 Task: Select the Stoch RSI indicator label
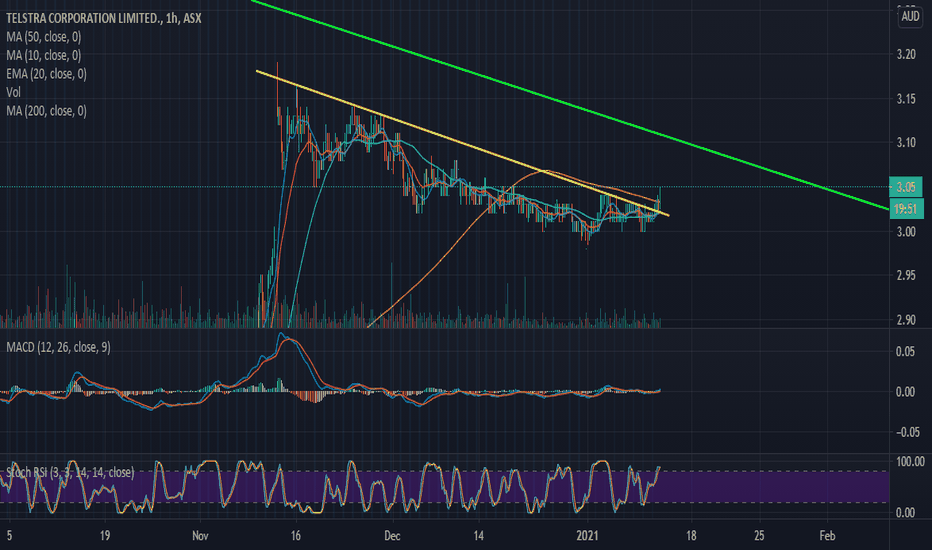[70, 473]
